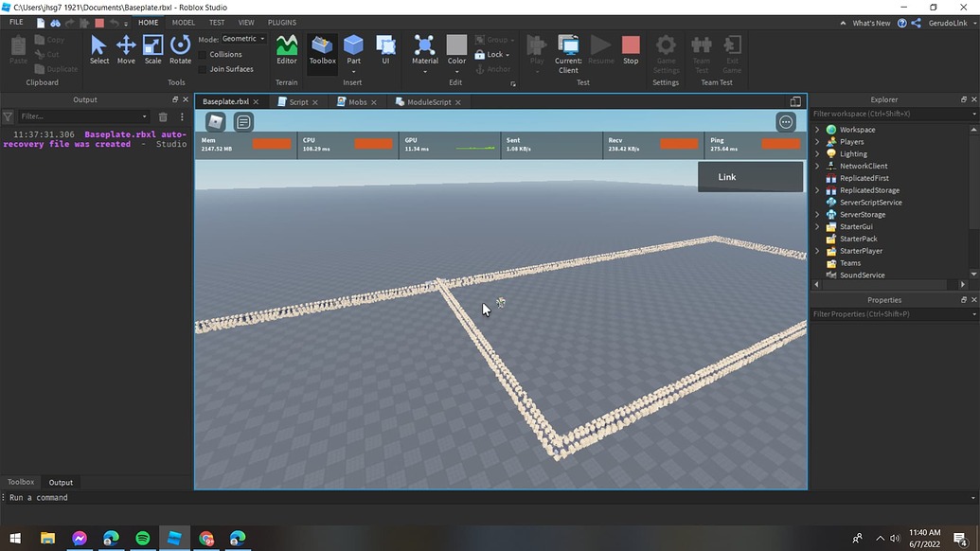The height and width of the screenshot is (551, 980).
Task: Switch to the Model ribbon tab
Action: tap(183, 22)
